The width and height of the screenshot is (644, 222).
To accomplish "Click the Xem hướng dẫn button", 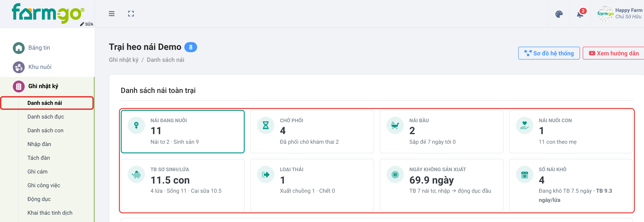I will pos(614,53).
